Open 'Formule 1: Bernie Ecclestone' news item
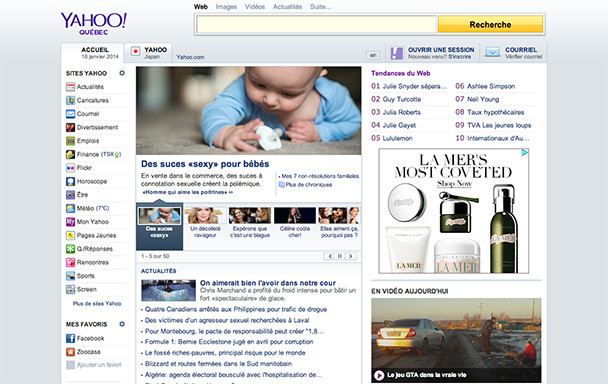The image size is (608, 384). click(229, 342)
